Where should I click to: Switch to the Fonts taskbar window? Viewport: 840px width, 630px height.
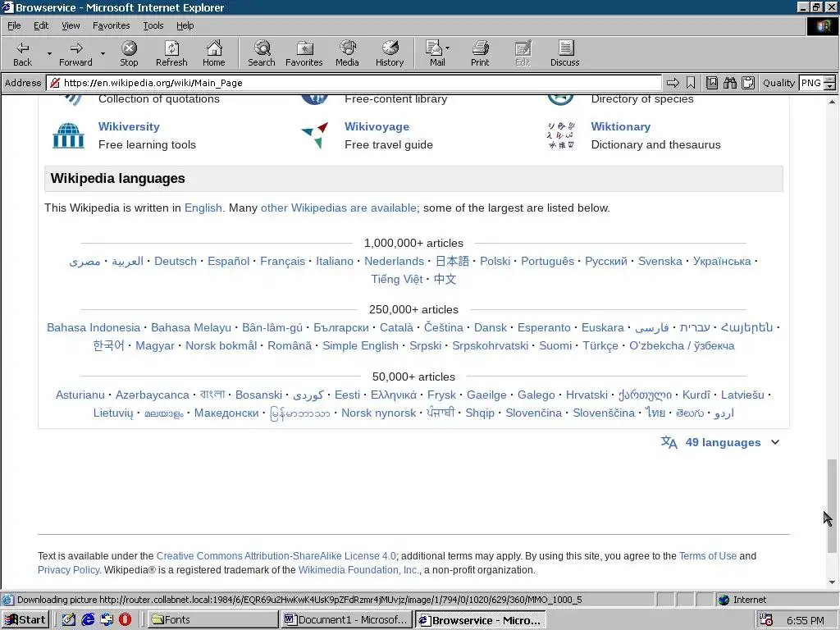pyautogui.click(x=212, y=620)
